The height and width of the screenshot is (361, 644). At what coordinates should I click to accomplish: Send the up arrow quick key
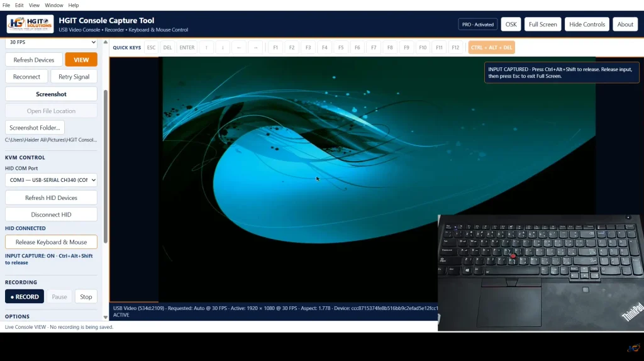pyautogui.click(x=206, y=48)
